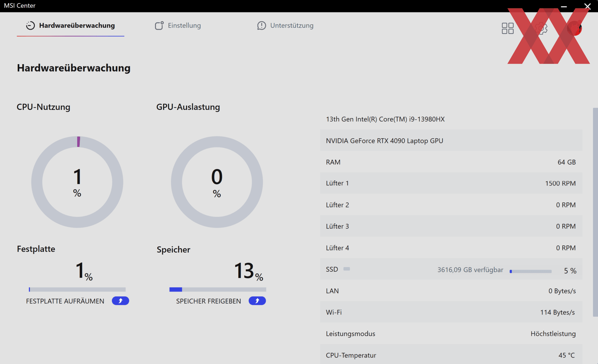
Task: Click the Hardwareüberwachung gauge icon
Action: tap(30, 26)
